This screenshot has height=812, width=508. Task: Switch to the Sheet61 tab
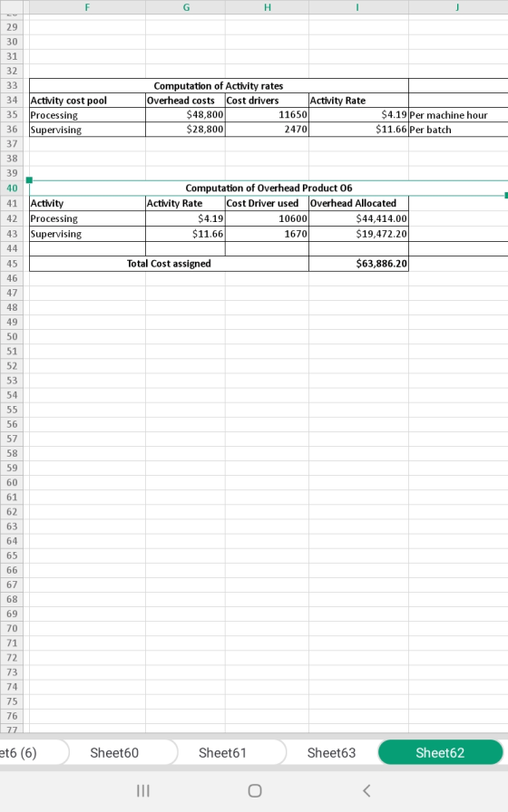[x=223, y=752]
